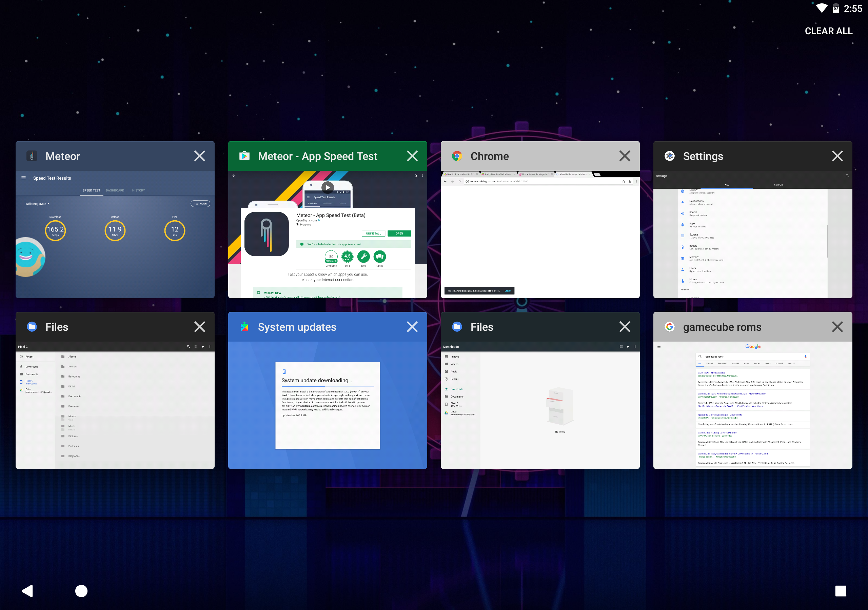
Task: Tap the Wi-Fi status bar icon
Action: click(x=821, y=8)
